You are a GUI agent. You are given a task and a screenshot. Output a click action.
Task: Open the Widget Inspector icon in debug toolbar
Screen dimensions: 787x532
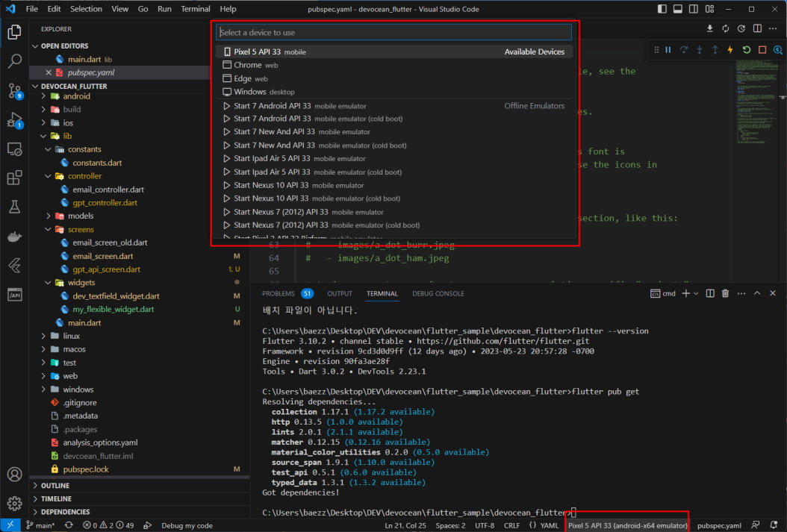(777, 50)
